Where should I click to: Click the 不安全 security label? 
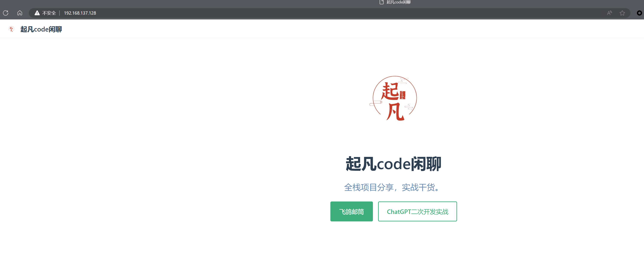(x=49, y=13)
